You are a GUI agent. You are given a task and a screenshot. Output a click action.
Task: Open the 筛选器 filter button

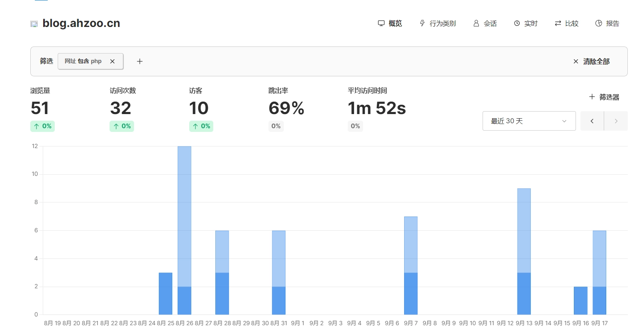[x=604, y=97]
